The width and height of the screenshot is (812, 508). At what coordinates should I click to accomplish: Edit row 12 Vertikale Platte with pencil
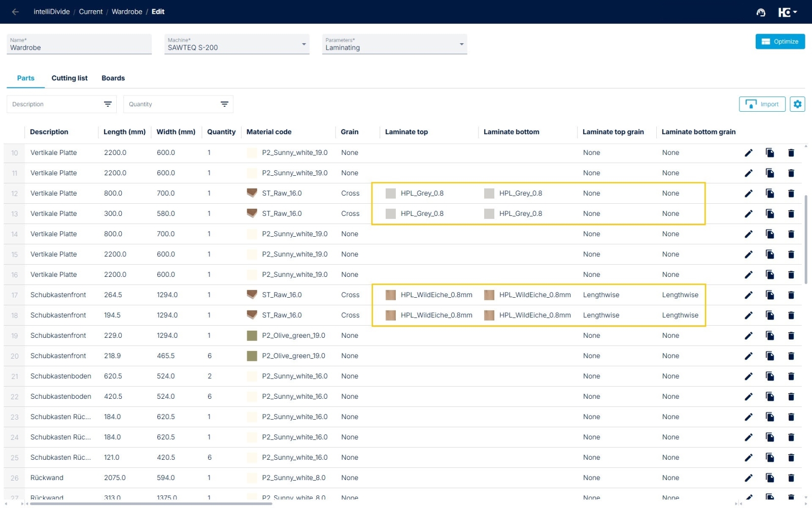749,194
